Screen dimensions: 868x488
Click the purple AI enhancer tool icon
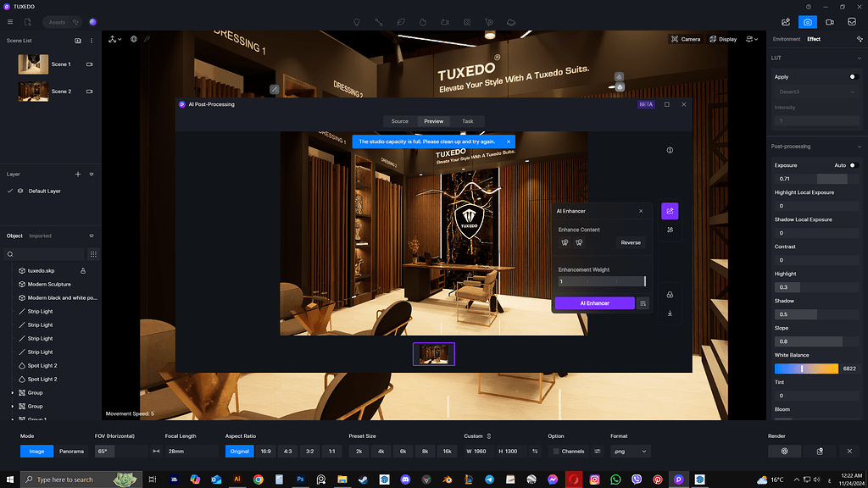(670, 211)
